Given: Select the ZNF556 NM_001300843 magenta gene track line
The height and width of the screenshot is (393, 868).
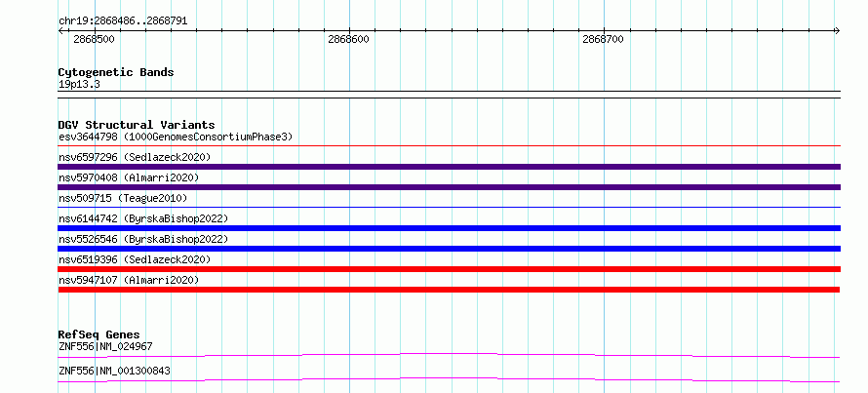Looking at the screenshot, I should click(449, 379).
